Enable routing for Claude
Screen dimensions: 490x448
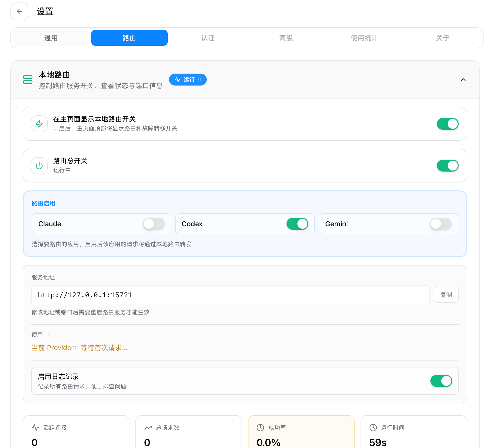tap(154, 224)
